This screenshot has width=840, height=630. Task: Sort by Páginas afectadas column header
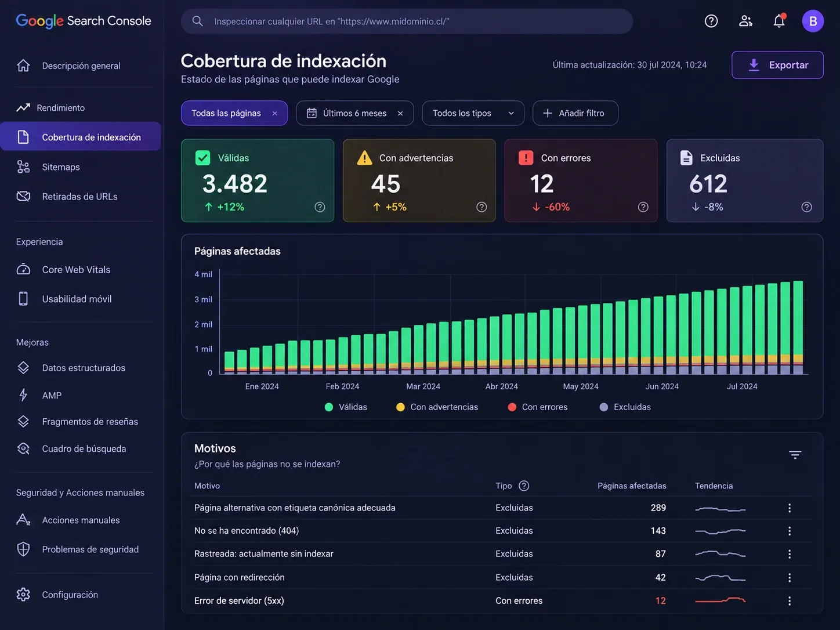pyautogui.click(x=632, y=486)
